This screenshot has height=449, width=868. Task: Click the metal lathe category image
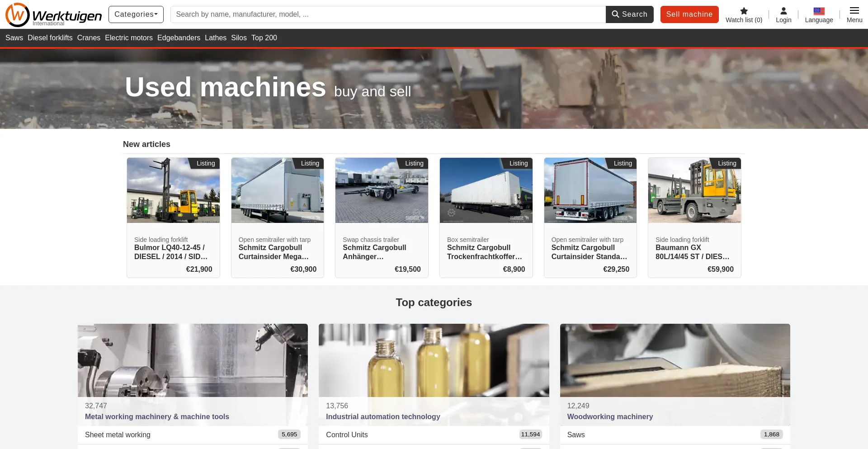(x=193, y=360)
